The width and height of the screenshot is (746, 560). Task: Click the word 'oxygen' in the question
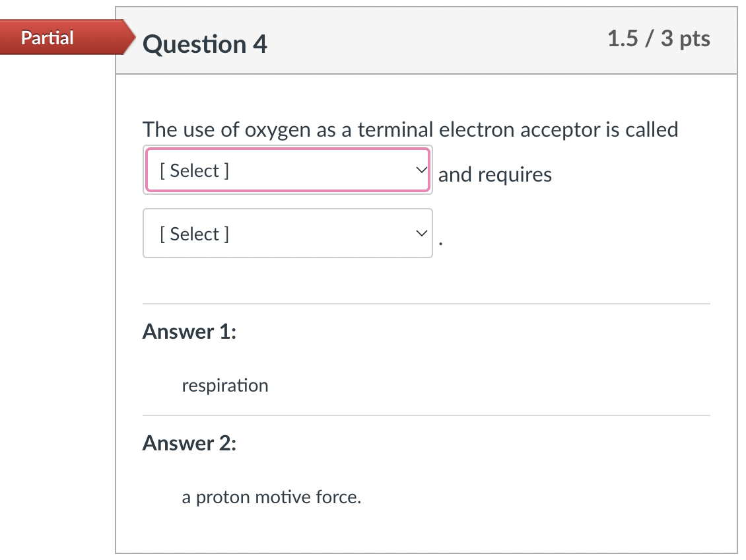[278, 129]
